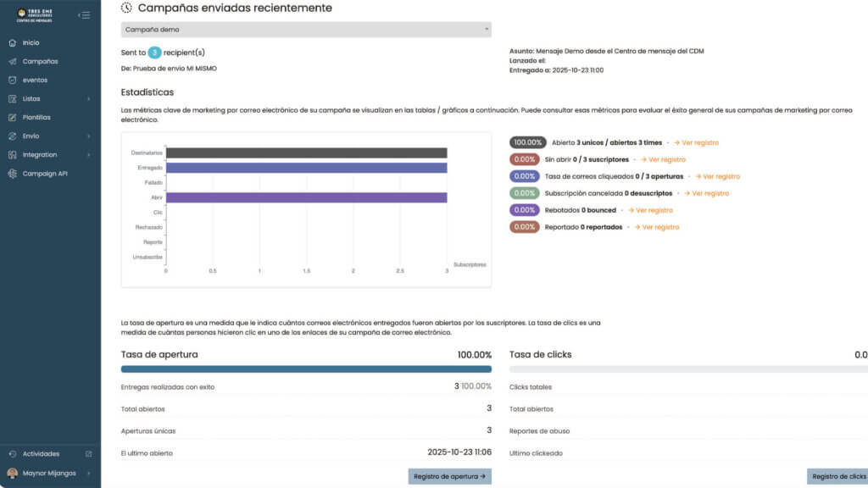Click the Abrir bar in statistics chart
The image size is (868, 488).
(x=306, y=197)
